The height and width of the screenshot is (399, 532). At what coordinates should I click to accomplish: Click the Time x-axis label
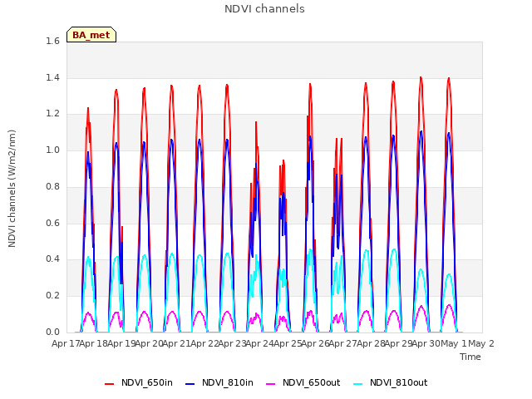tap(470, 357)
